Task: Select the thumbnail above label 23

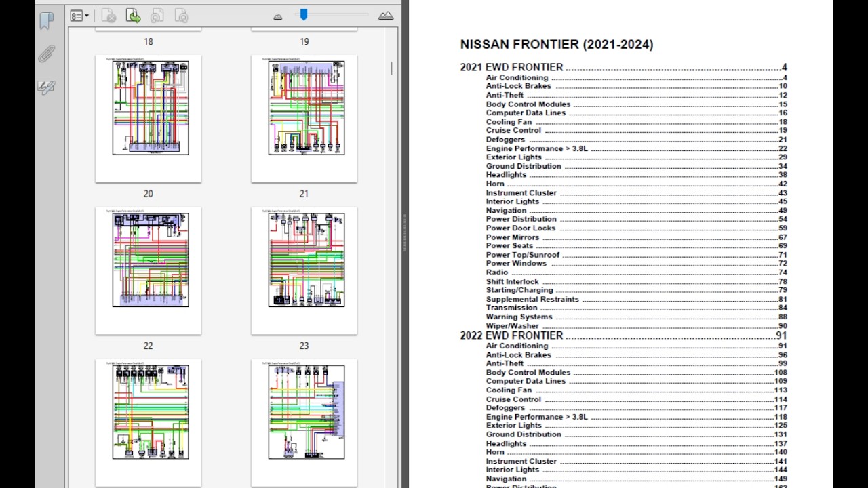Action: tap(304, 270)
